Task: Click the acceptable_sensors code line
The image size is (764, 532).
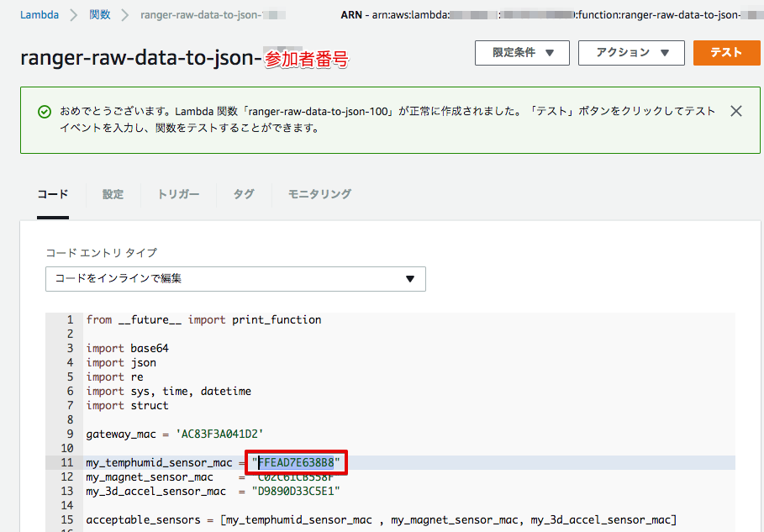Action: 382,520
